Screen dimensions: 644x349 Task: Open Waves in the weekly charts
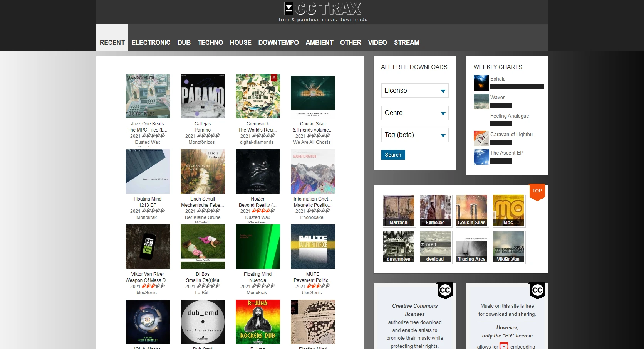498,97
